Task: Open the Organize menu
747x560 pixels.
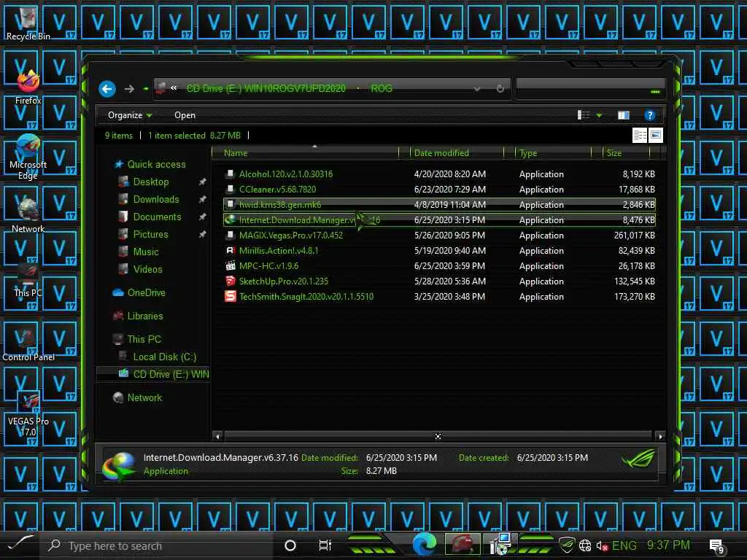Action: coord(130,115)
